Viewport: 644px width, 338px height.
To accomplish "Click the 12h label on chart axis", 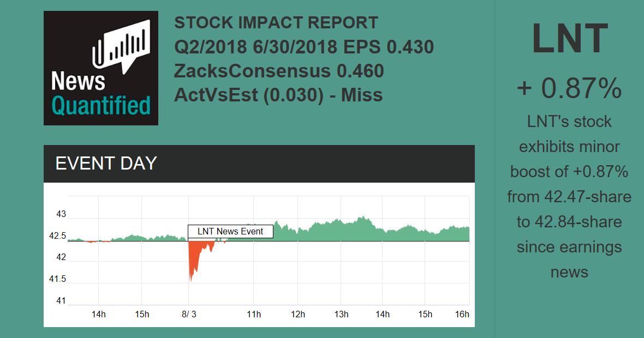I will point(297,314).
